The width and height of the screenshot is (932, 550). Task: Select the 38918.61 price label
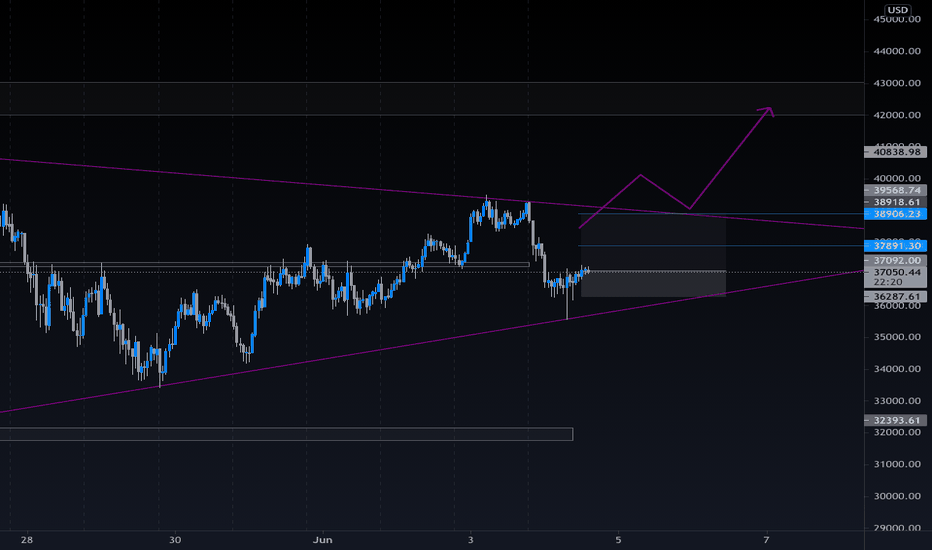click(x=895, y=202)
